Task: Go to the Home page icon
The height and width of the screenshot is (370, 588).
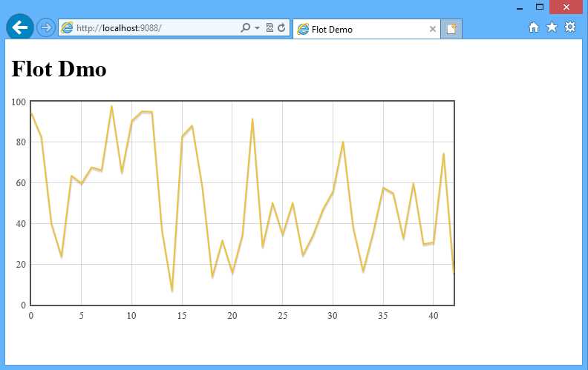Action: (533, 27)
